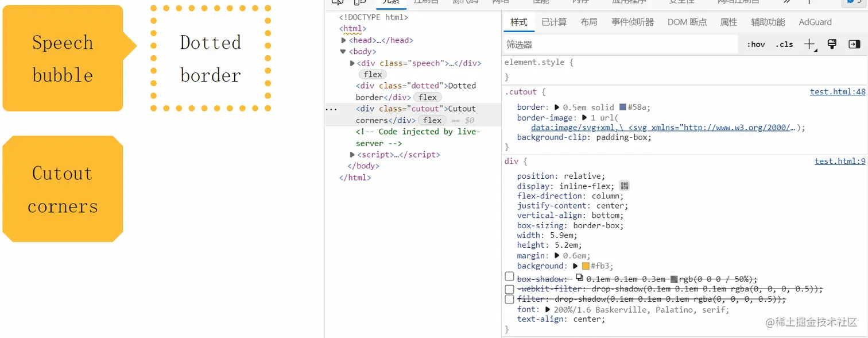
Task: Open the 布局 tab
Action: coord(589,22)
